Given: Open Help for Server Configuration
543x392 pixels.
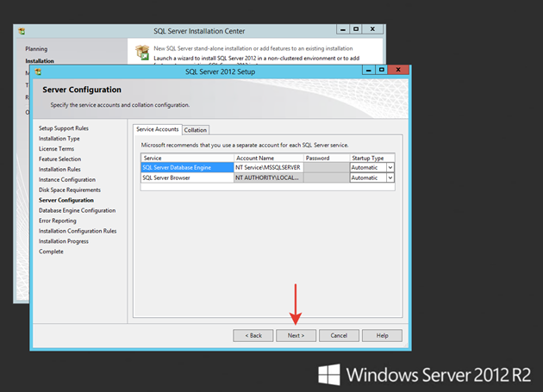Looking at the screenshot, I should [x=382, y=335].
